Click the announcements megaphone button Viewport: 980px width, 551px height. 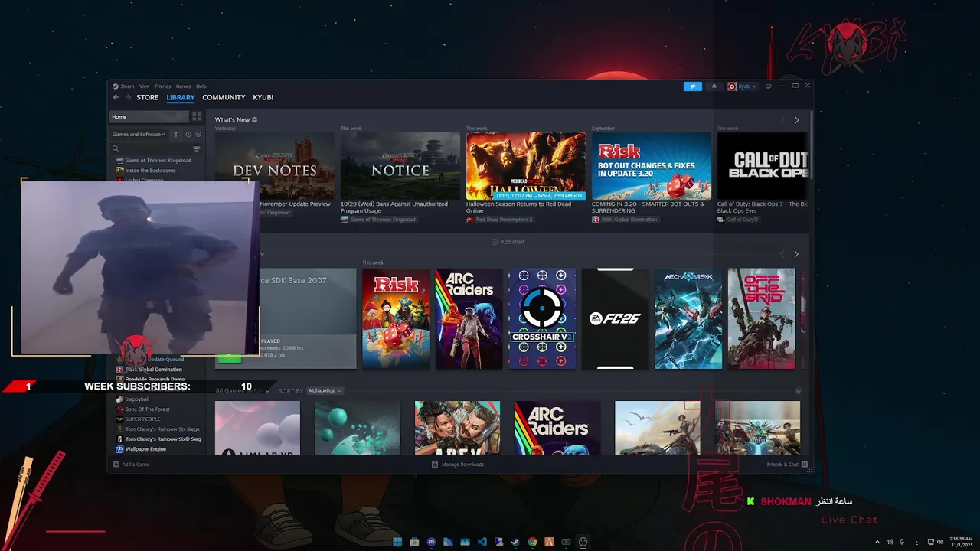point(692,86)
